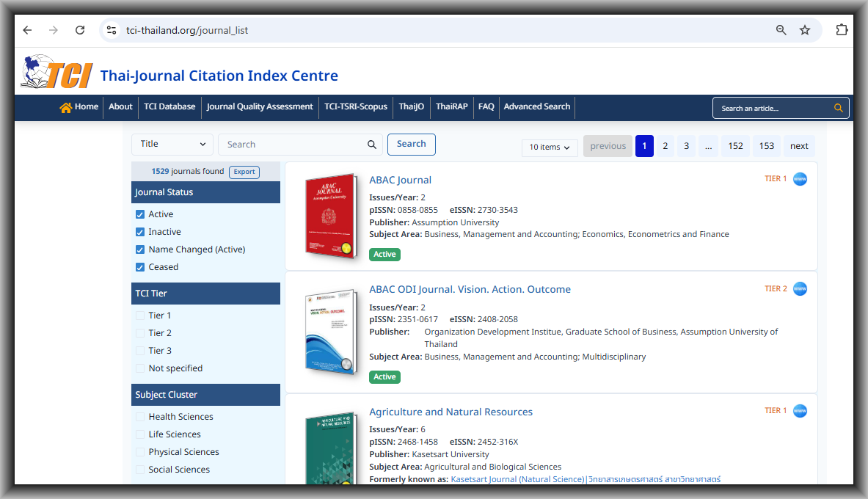
Task: Open the ABAC Journal title link
Action: click(400, 180)
